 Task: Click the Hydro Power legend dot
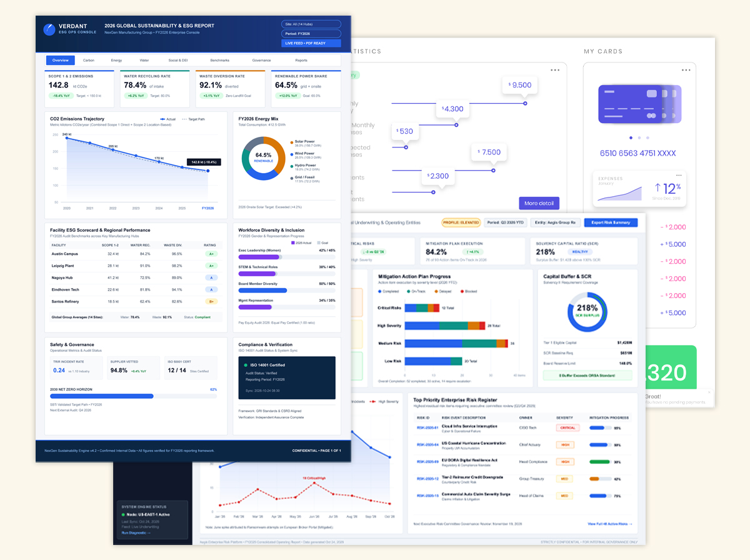[x=291, y=166]
